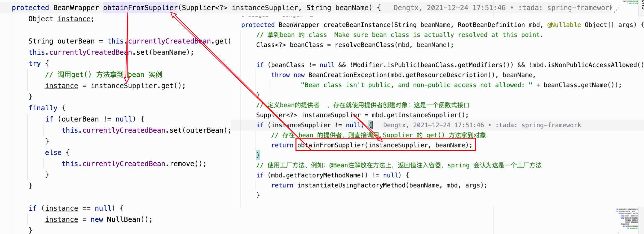This screenshot has height=234, width=644.
Task: Click the 'finally' keyword
Action: (43, 108)
